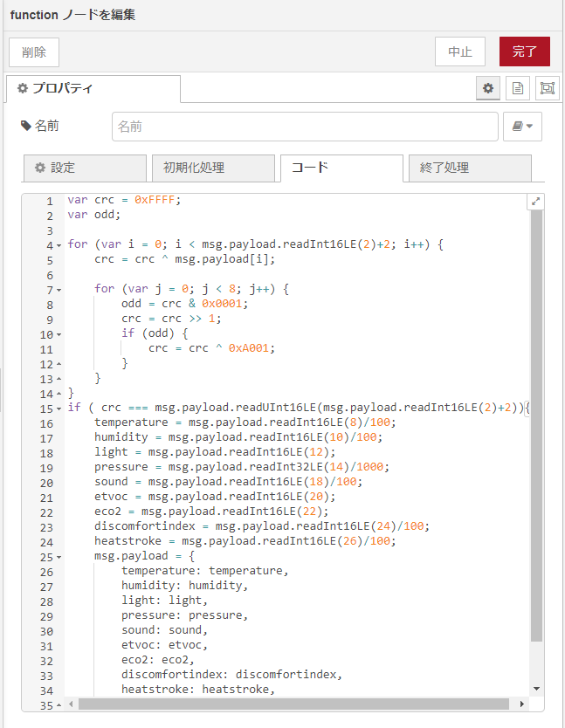Click the red 完了 done button
Viewport: 565px width, 728px height.
[525, 52]
